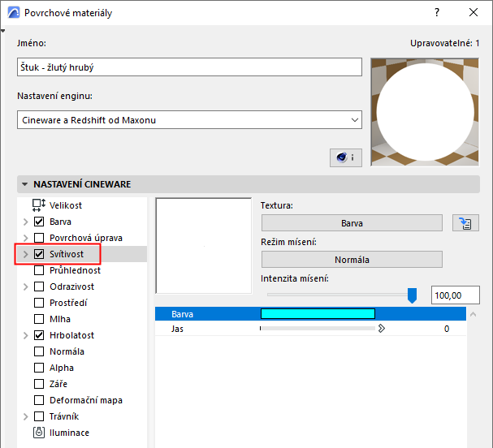Close the Povrchové materiály dialog

[x=474, y=12]
